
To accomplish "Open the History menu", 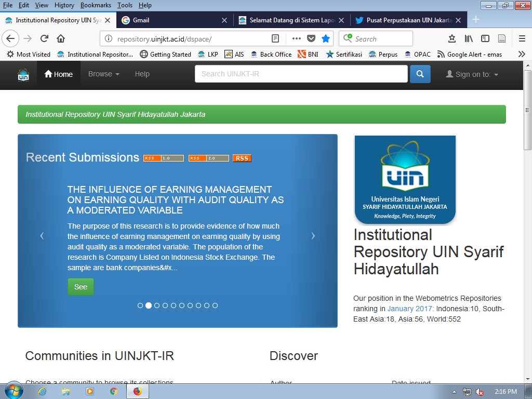I will 64,5.
